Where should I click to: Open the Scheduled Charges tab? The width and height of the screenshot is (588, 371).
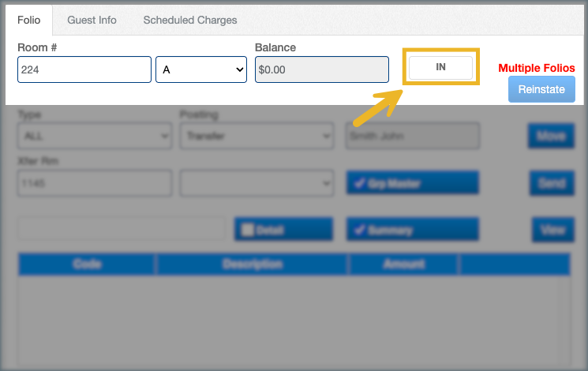click(189, 20)
